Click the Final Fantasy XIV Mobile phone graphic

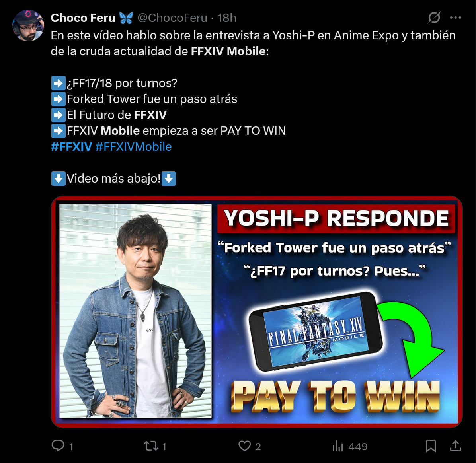316,331
